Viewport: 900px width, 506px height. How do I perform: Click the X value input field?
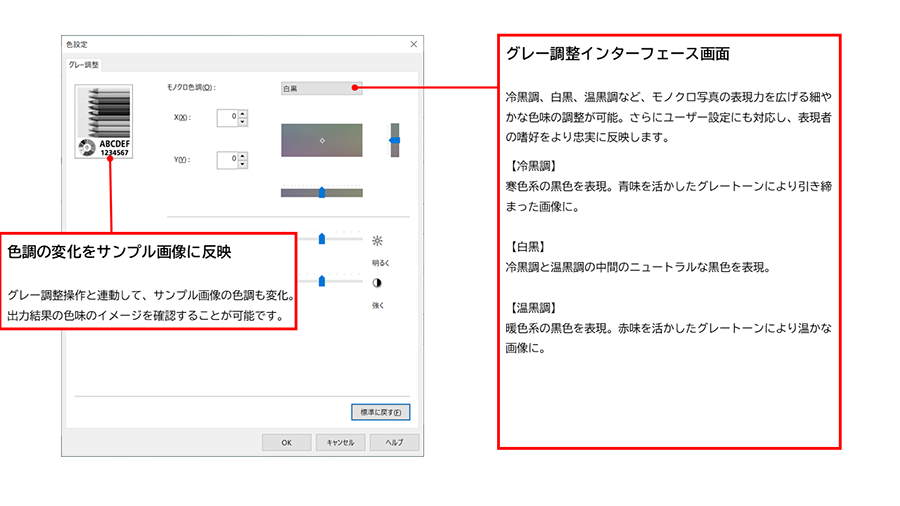pyautogui.click(x=227, y=117)
